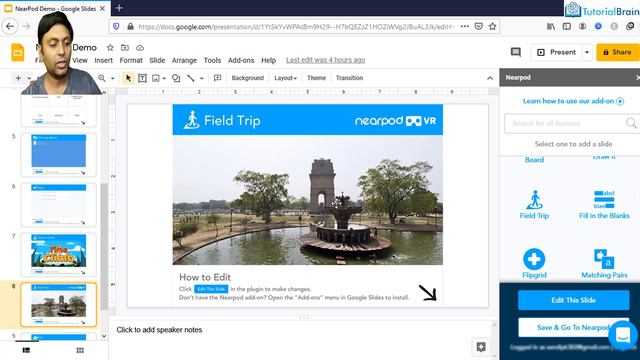
Task: Click the Present button
Action: click(557, 52)
